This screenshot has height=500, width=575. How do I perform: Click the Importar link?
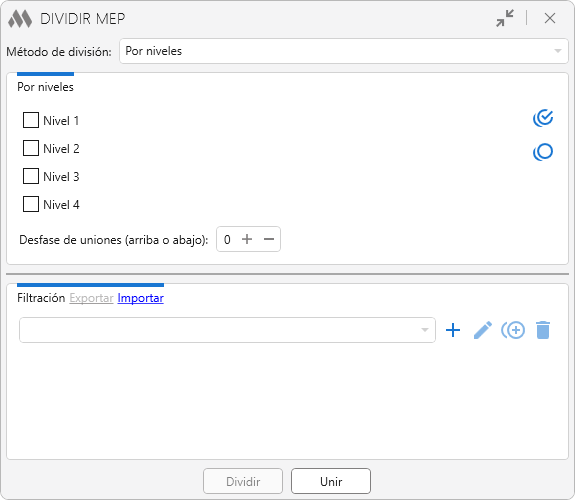[140, 298]
